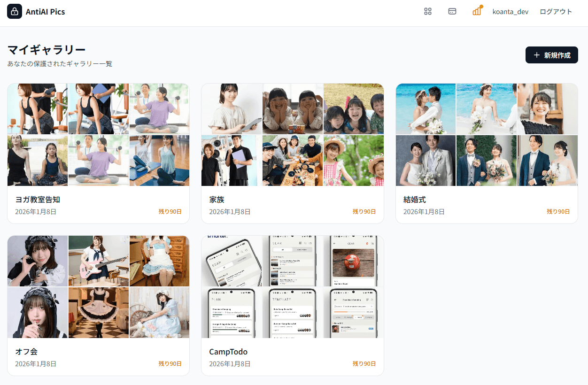
Task: Open the orange bar chart analytics icon
Action: tap(477, 11)
